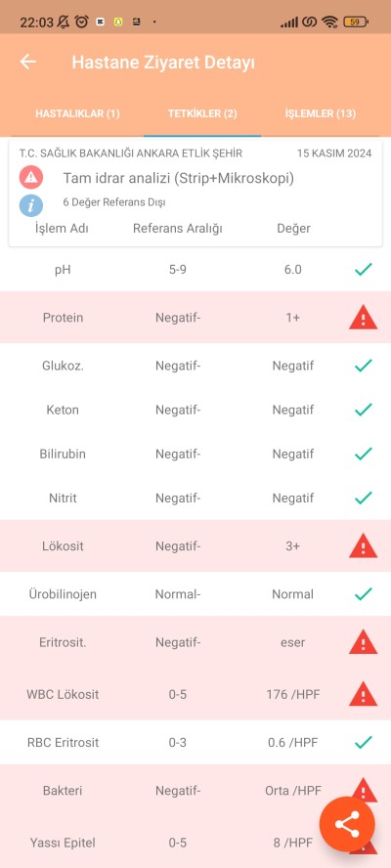391x868 pixels.
Task: Tap the back arrow in the header
Action: 27,62
